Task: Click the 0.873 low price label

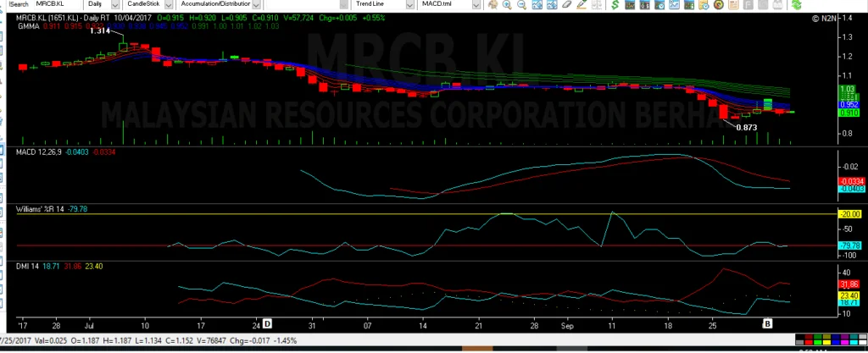Action: tap(746, 127)
